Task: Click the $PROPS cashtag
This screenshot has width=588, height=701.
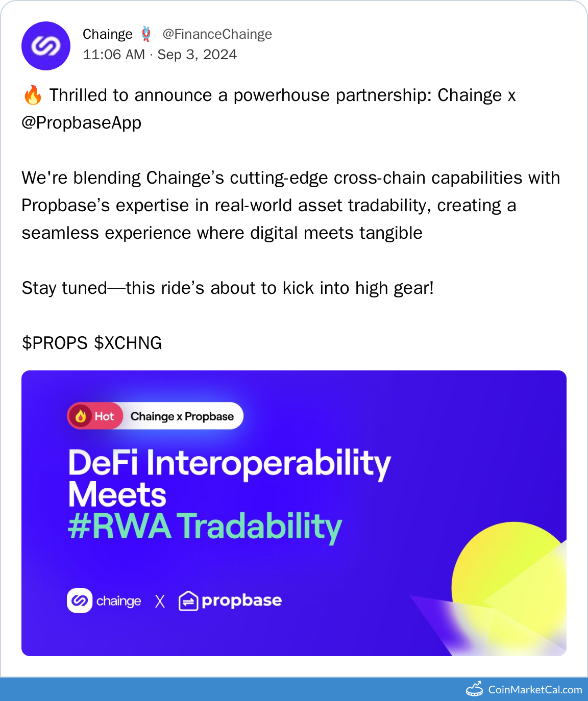Action: click(x=55, y=343)
